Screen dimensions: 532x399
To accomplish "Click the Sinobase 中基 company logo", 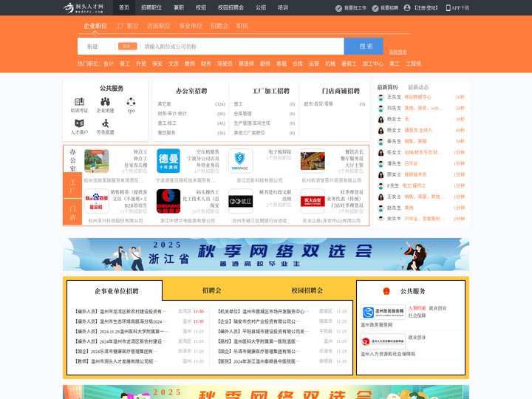I will (x=168, y=201).
